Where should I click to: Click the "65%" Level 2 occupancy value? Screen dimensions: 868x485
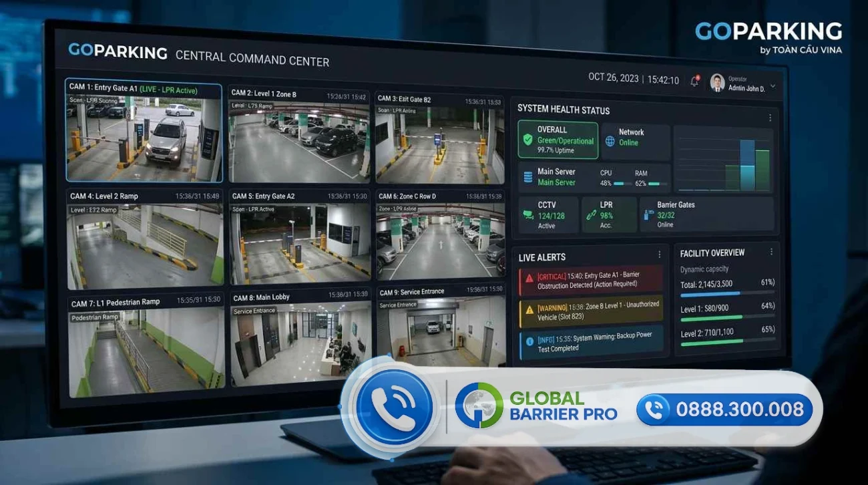(x=768, y=329)
